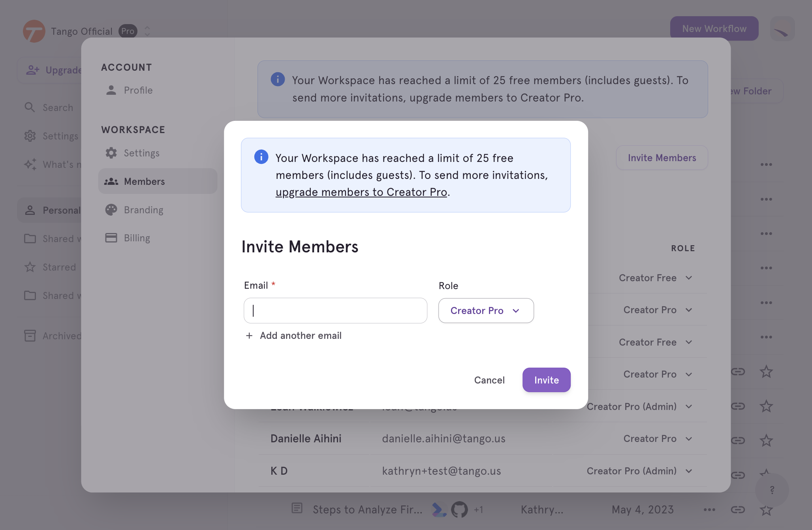The image size is (812, 530).
Task: Copy link of Steps to Analyze workflow
Action: [x=738, y=510]
